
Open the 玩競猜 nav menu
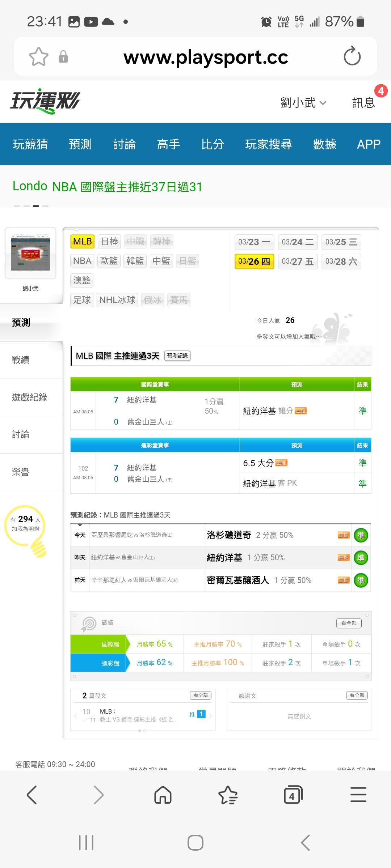pyautogui.click(x=30, y=144)
